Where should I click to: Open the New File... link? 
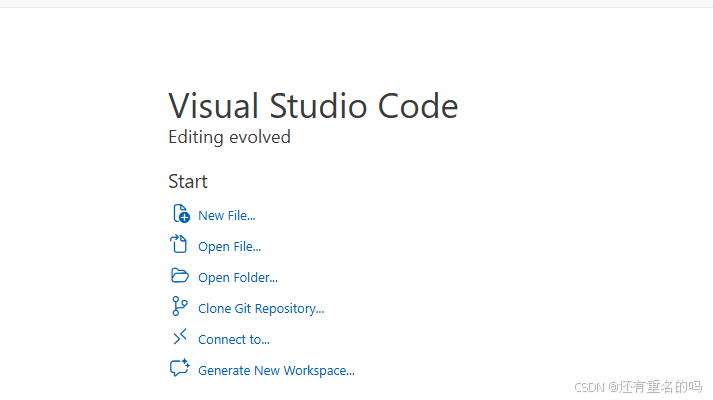(226, 215)
